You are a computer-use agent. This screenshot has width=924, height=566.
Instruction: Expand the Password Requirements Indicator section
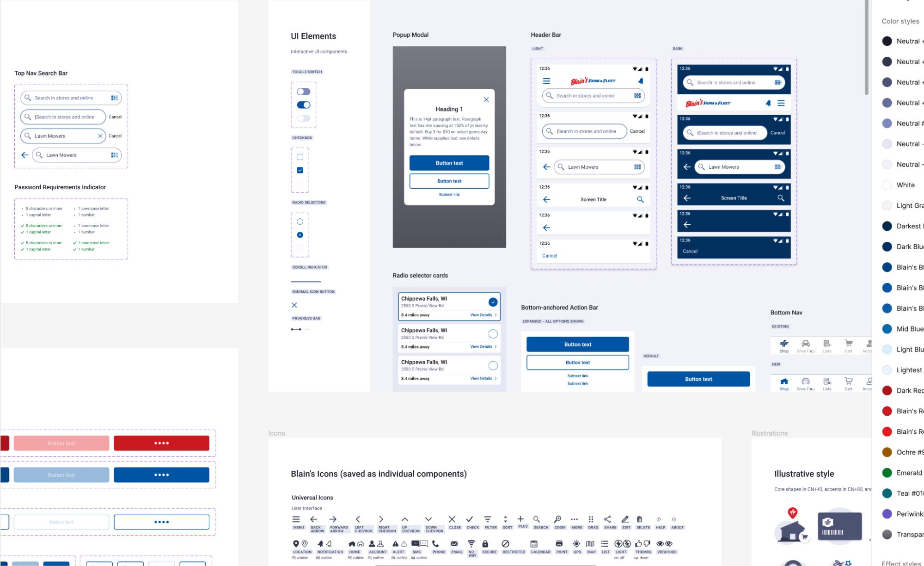point(60,187)
